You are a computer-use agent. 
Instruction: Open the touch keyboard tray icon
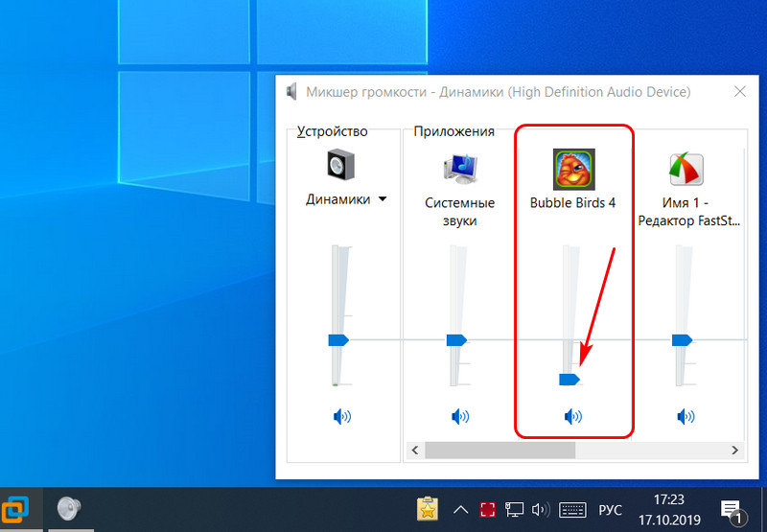[x=572, y=510]
